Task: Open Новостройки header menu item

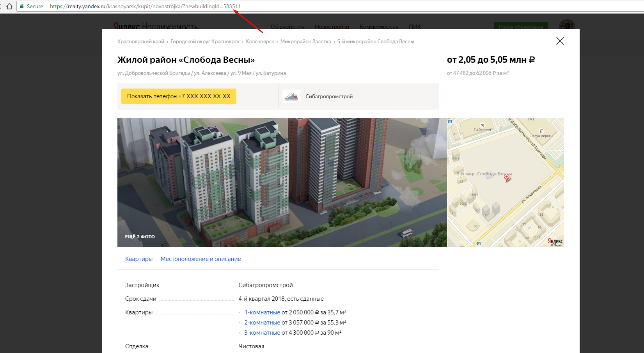Action: 332,27
